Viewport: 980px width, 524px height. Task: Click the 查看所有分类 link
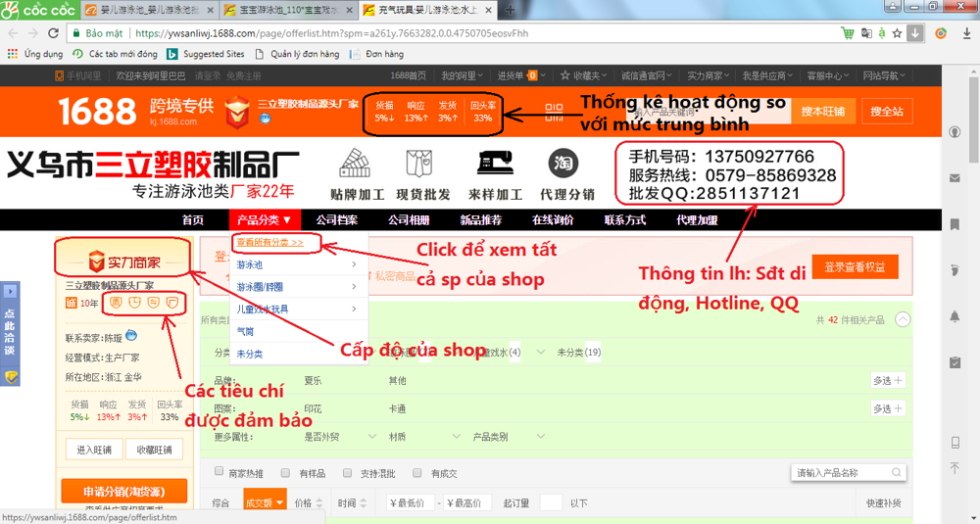[x=270, y=242]
